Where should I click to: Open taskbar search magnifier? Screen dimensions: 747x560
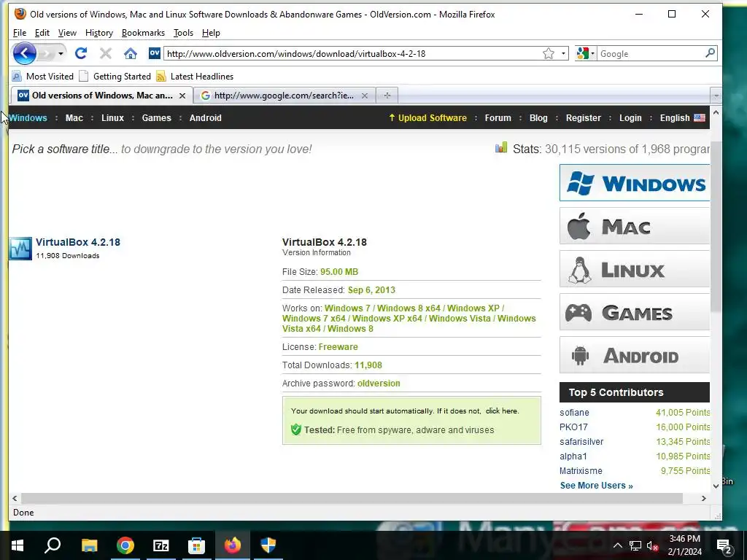[53, 545]
